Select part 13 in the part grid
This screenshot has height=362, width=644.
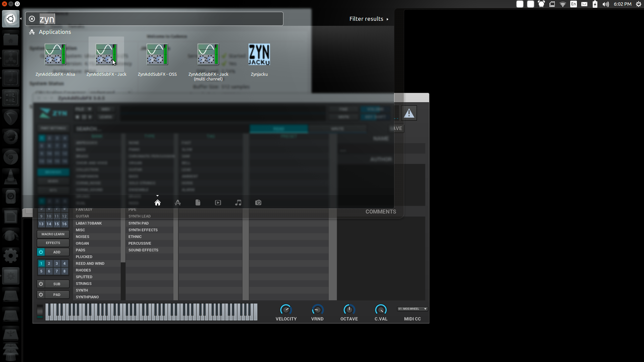(x=41, y=224)
